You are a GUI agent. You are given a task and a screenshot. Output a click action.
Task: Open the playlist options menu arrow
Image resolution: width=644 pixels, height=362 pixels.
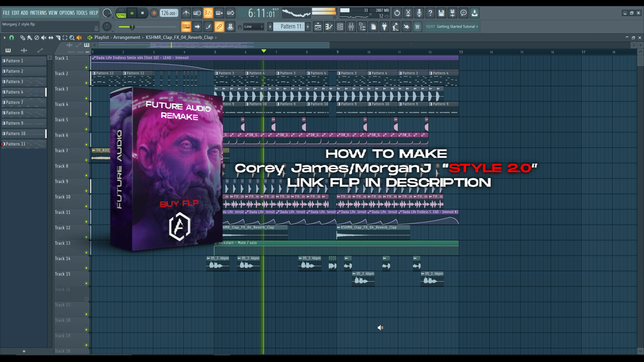5,38
